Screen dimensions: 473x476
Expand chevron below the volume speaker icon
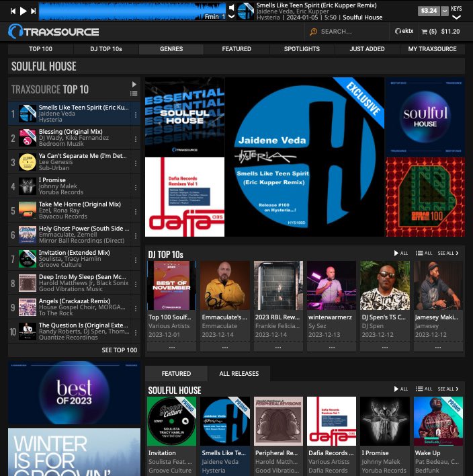[232, 16]
